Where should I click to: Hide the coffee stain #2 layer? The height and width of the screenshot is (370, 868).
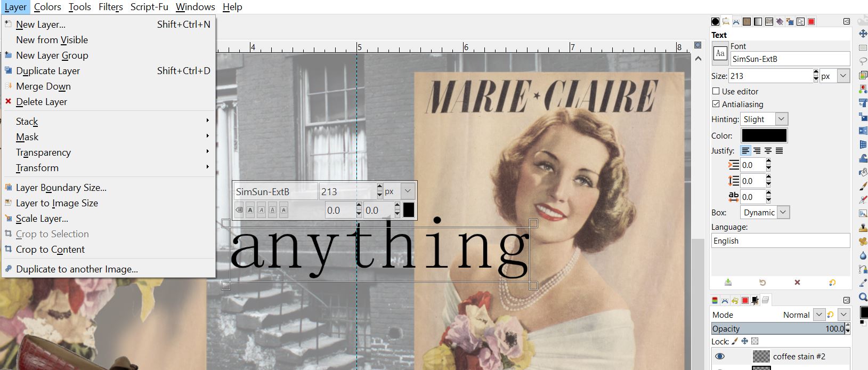(x=720, y=356)
